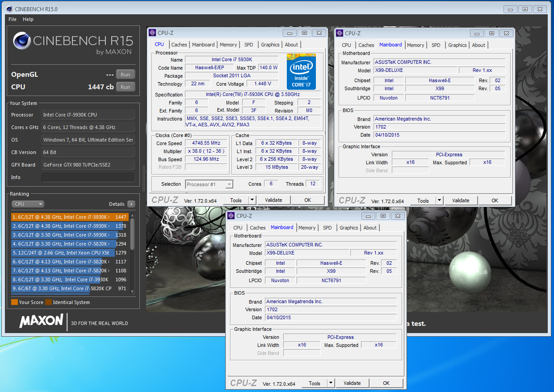Click the Intel inside Core i7 logo
The image size is (554, 392).
tap(302, 72)
